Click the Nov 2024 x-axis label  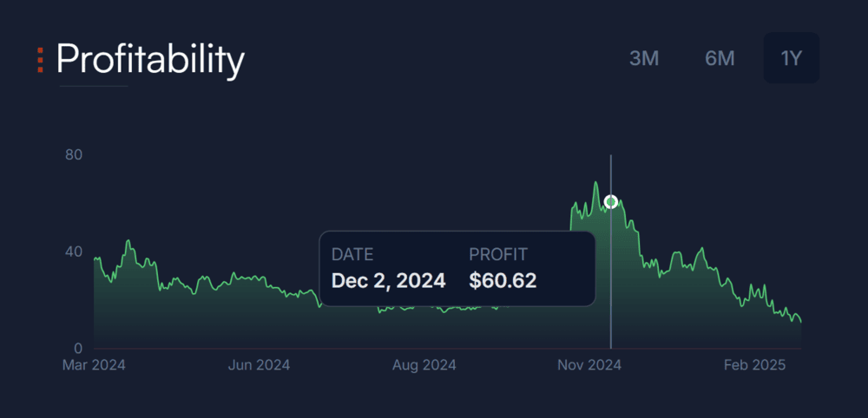click(590, 365)
